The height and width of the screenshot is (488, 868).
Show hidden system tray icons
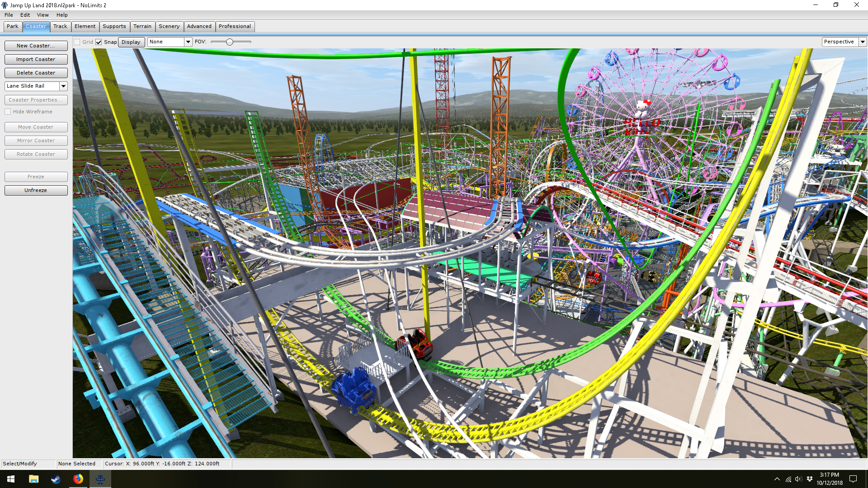point(777,479)
